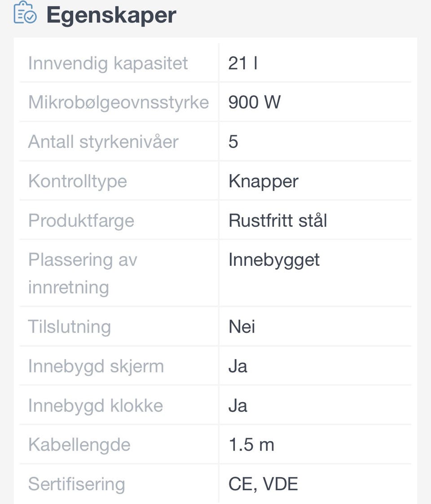The height and width of the screenshot is (504, 431).
Task: Select the Knapper value
Action: click(x=264, y=181)
